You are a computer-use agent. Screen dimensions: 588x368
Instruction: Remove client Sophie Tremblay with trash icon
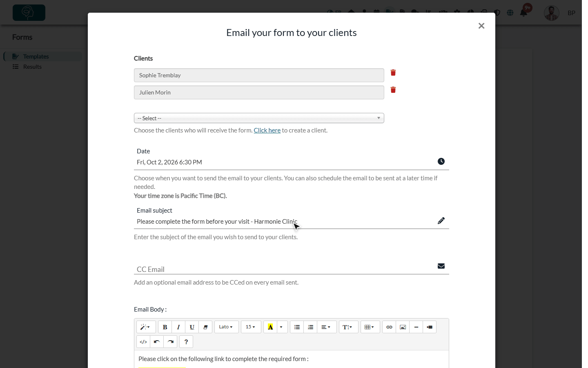click(393, 73)
